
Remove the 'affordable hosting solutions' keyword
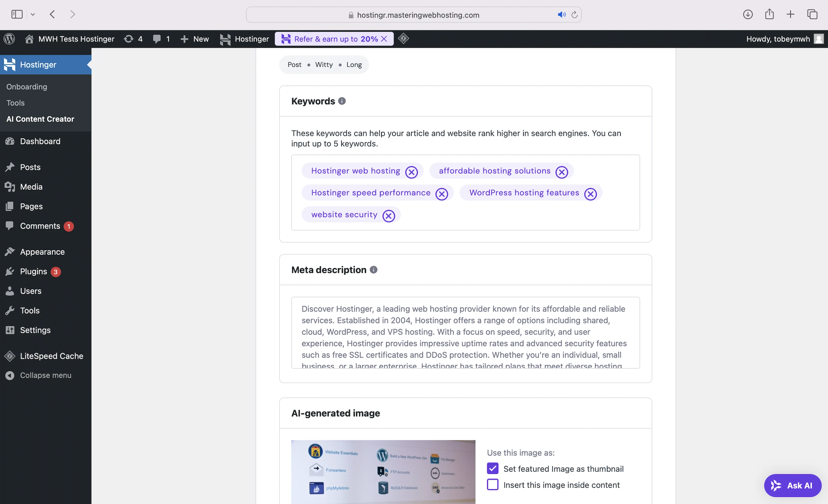(562, 172)
